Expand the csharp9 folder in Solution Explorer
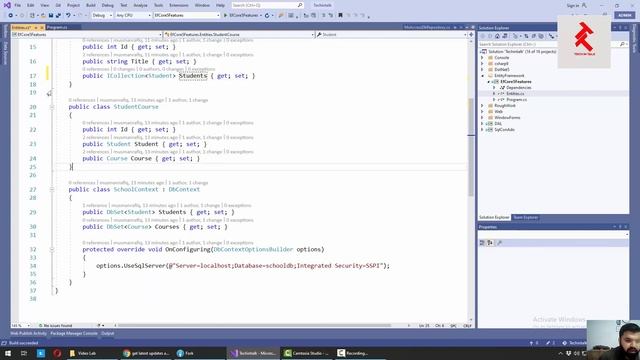 click(x=482, y=64)
